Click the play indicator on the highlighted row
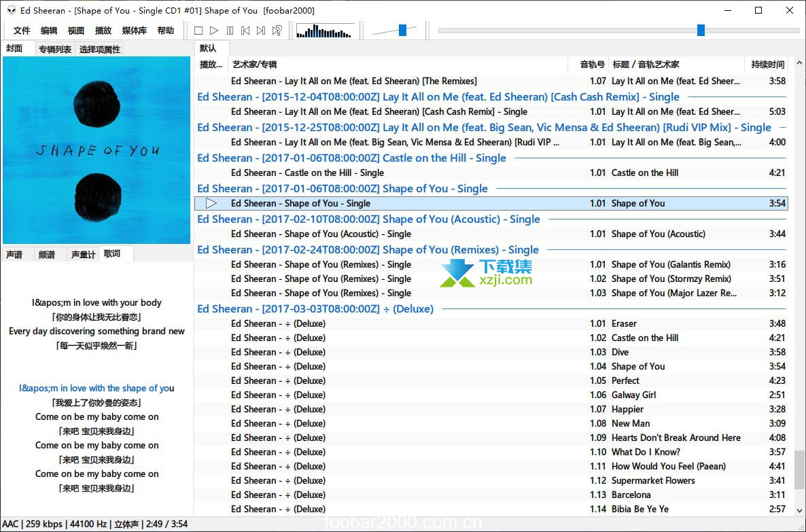Image resolution: width=806 pixels, height=532 pixels. point(211,203)
